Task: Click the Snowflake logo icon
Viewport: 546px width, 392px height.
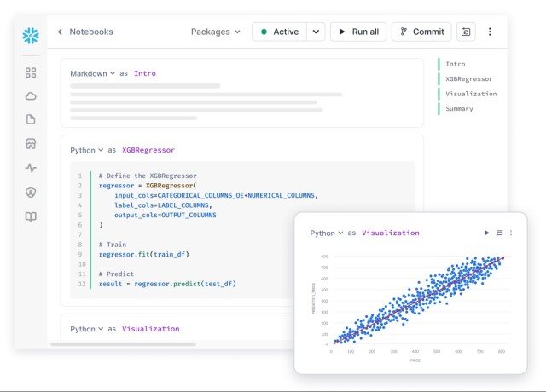Action: pyautogui.click(x=31, y=35)
